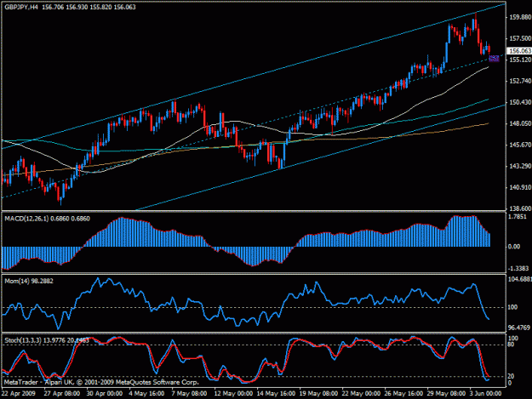The height and width of the screenshot is (399, 532).
Task: Click MACD scale value 1.7851
Action: (x=518, y=217)
